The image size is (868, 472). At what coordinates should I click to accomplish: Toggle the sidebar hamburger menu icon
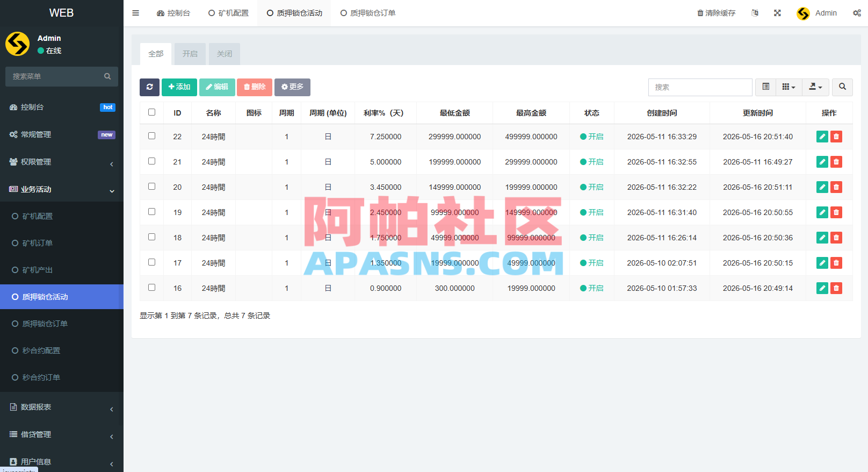135,13
